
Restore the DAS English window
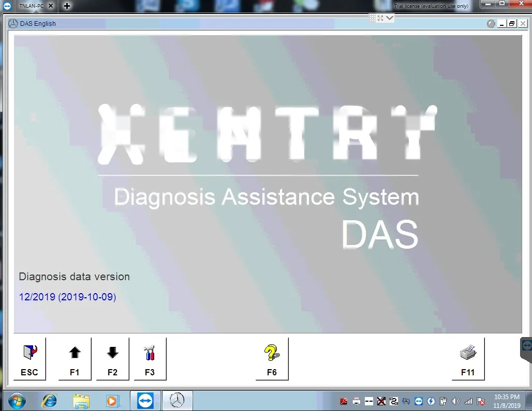click(x=512, y=24)
